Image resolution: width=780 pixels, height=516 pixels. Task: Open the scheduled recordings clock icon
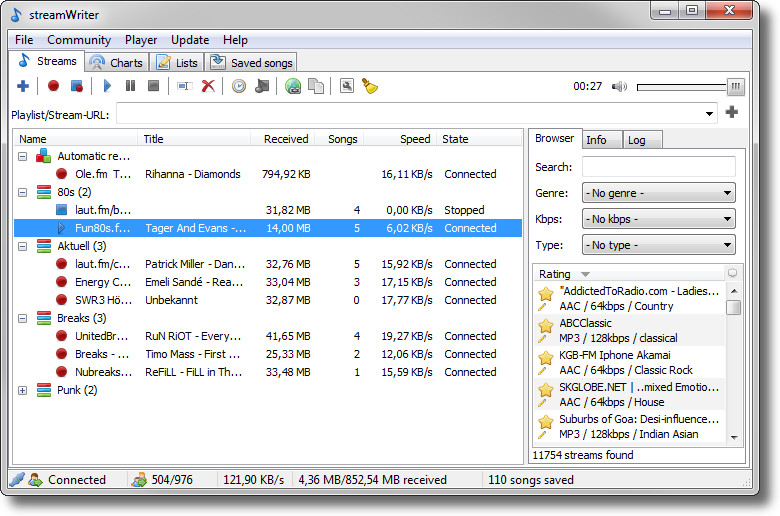(x=239, y=86)
